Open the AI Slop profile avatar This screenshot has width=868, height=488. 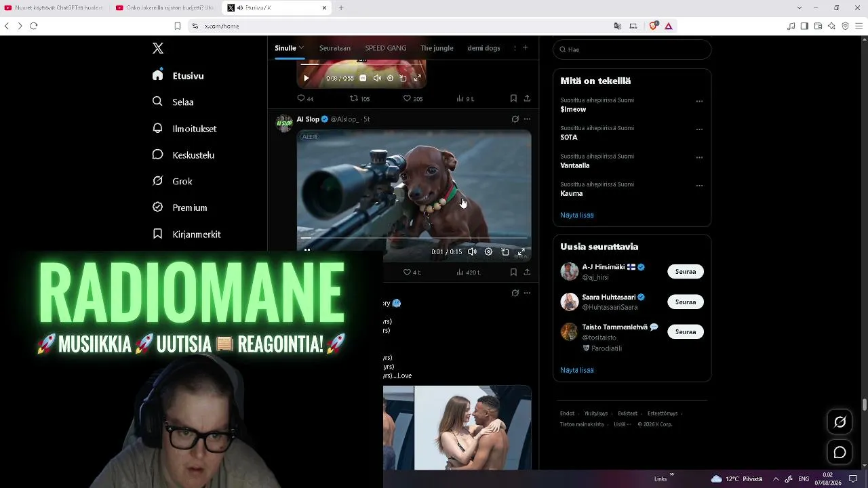[x=284, y=123]
